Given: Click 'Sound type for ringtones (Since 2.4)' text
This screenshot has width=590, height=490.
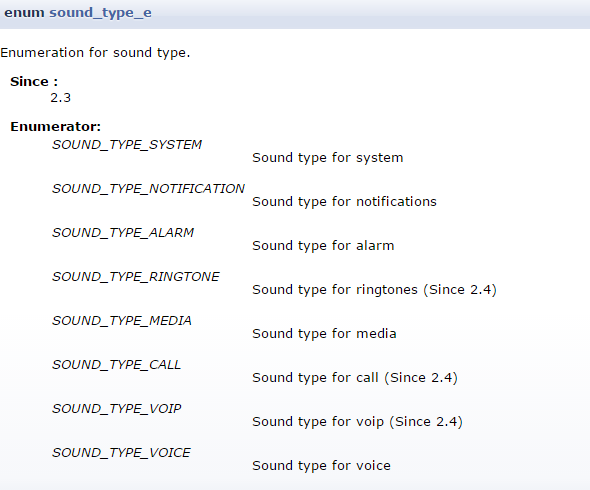Looking at the screenshot, I should pyautogui.click(x=374, y=290).
